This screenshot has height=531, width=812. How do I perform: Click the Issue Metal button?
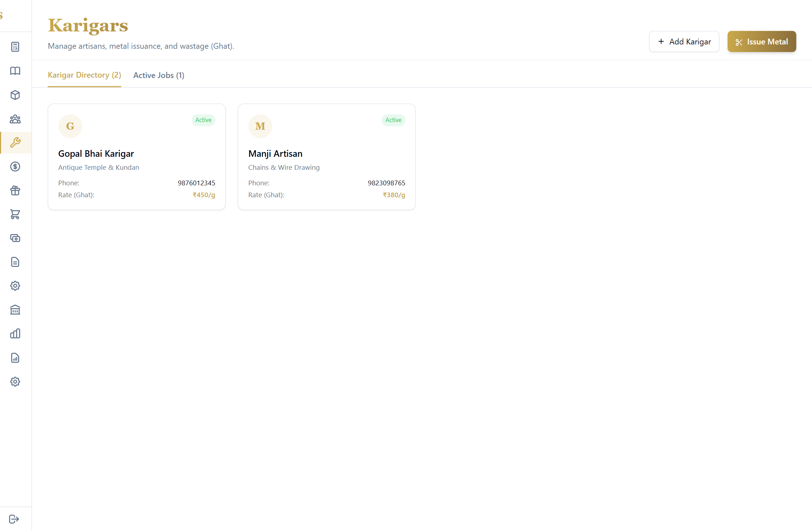[761, 42]
